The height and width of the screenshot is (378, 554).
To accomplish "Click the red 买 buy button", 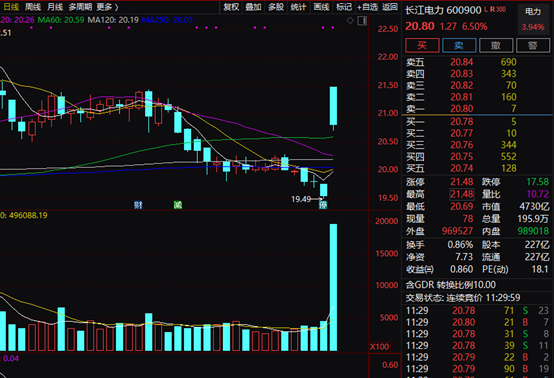I will (422, 45).
